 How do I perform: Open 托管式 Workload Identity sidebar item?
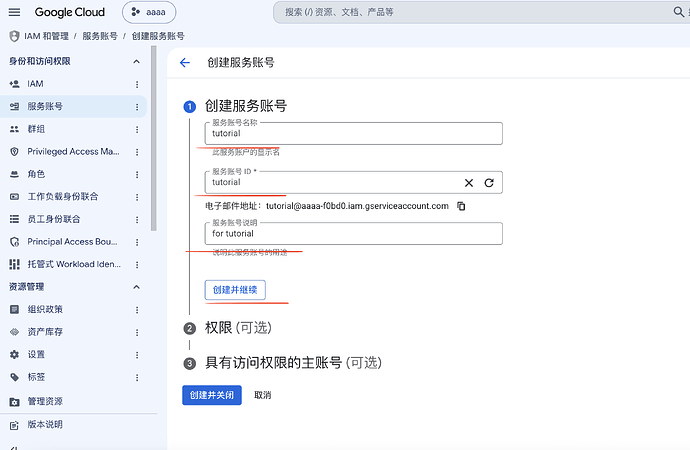(73, 264)
